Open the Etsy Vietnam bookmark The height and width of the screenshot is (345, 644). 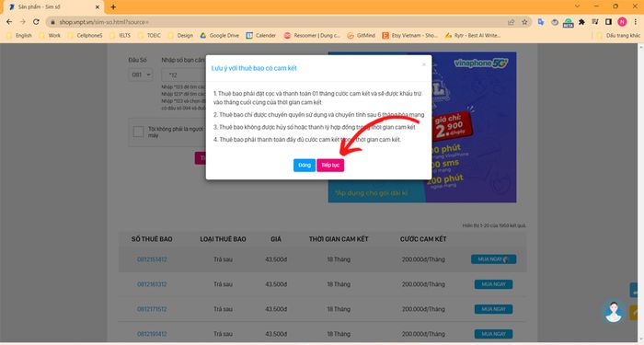tap(410, 36)
